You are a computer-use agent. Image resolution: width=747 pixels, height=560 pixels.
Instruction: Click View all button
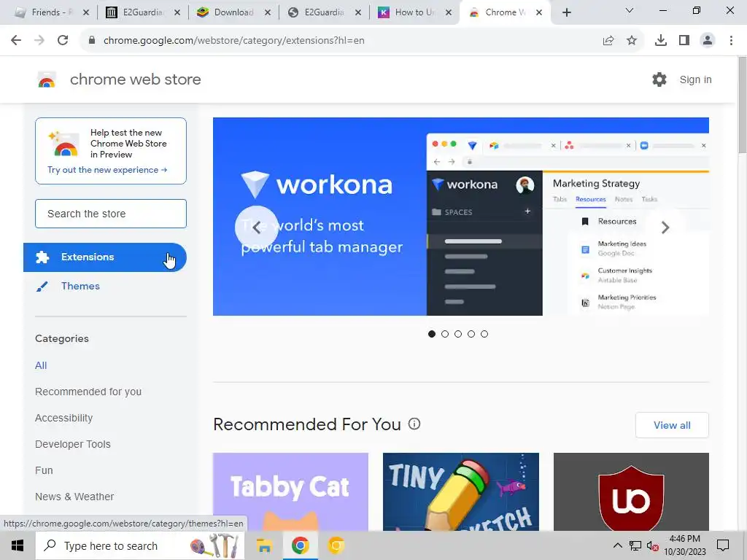coord(672,425)
